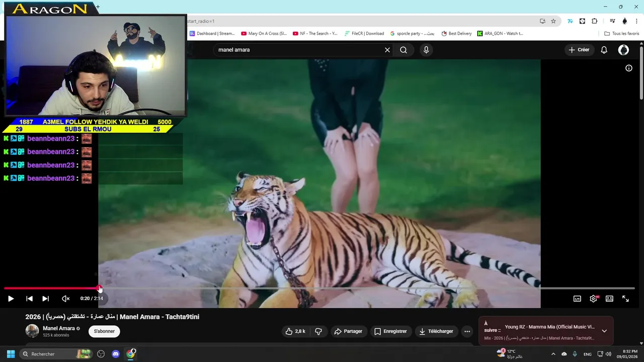Click the taskbar Rechercher search box
Screen dimensions: 644x362
[x=56, y=354]
